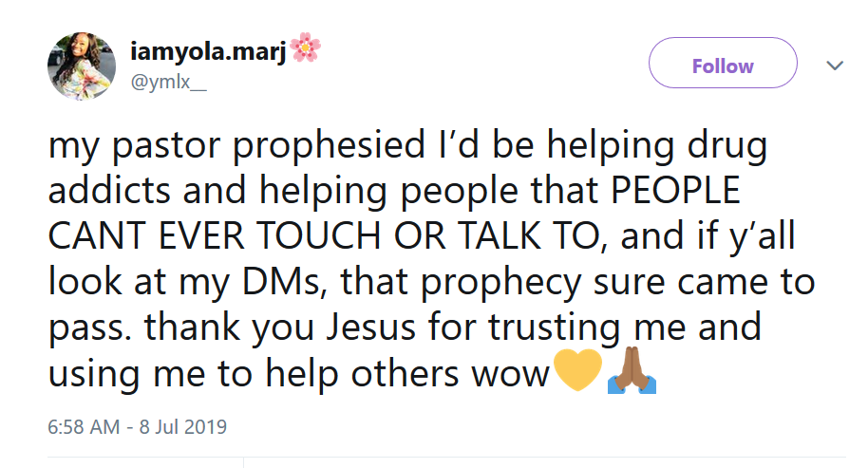Click the capitalized word "TOUCH"

[x=398, y=237]
